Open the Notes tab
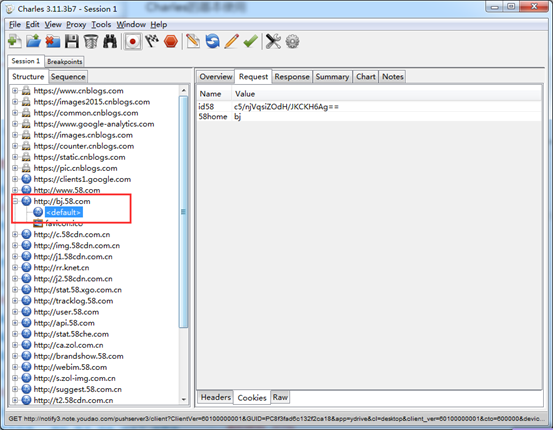Screen dimensions: 553x430 click(x=393, y=77)
